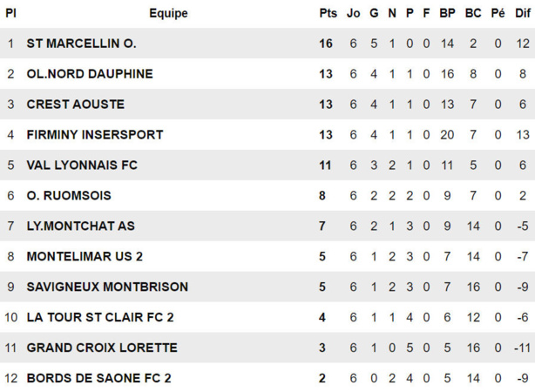Click the Pé column header
This screenshot has width=535, height=392.
(x=498, y=13)
